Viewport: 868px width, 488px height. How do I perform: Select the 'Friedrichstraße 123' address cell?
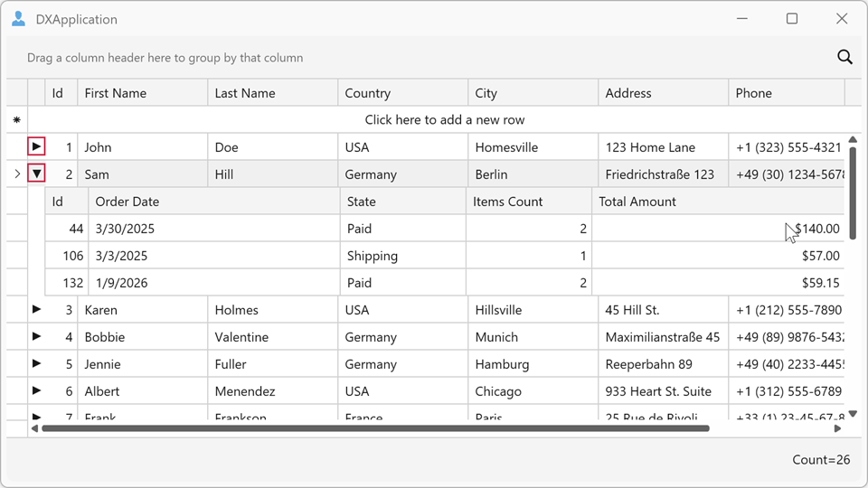pyautogui.click(x=663, y=174)
